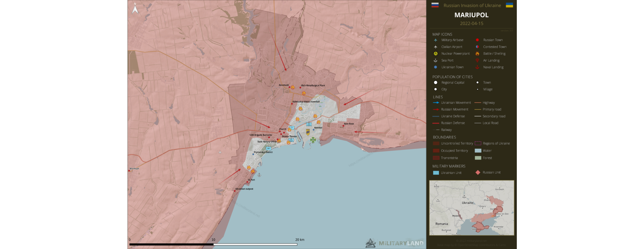Click the Azov regiment yellow emblem at Azovstal
The width and height of the screenshot is (644, 249).
[308, 132]
